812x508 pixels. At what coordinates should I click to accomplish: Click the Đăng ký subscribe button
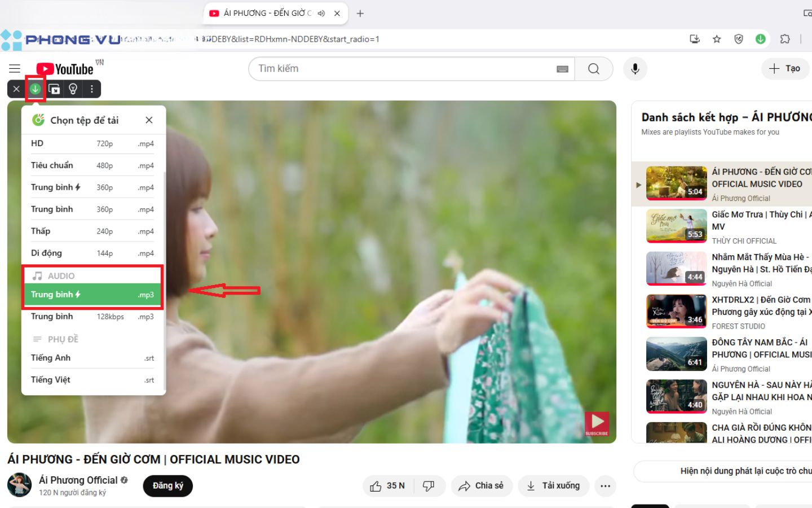(167, 485)
